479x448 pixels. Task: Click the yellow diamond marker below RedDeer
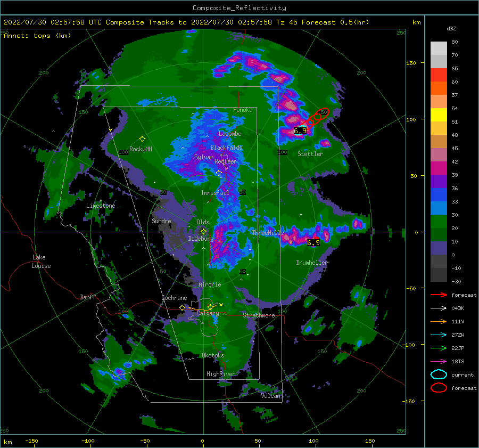(x=219, y=173)
